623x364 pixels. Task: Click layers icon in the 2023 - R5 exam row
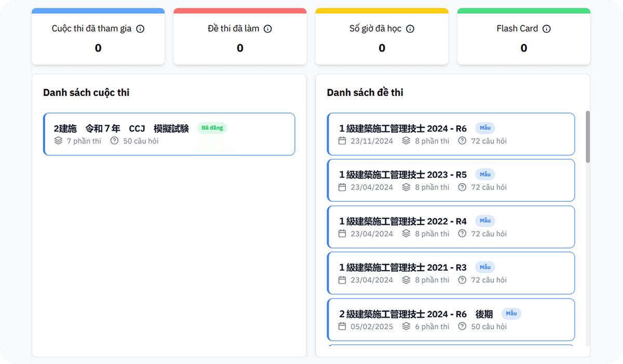point(406,187)
